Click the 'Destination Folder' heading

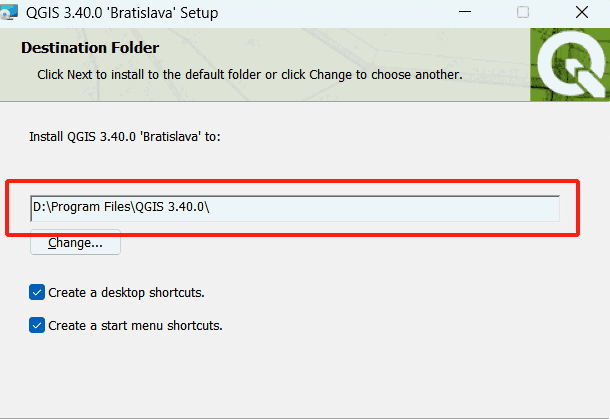click(90, 48)
